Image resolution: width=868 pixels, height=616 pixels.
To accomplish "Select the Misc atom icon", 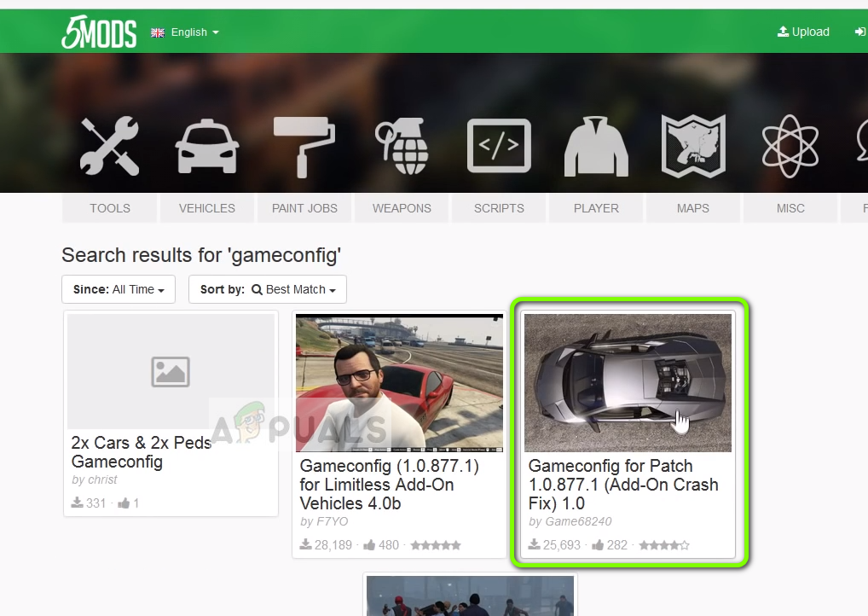I will click(790, 146).
